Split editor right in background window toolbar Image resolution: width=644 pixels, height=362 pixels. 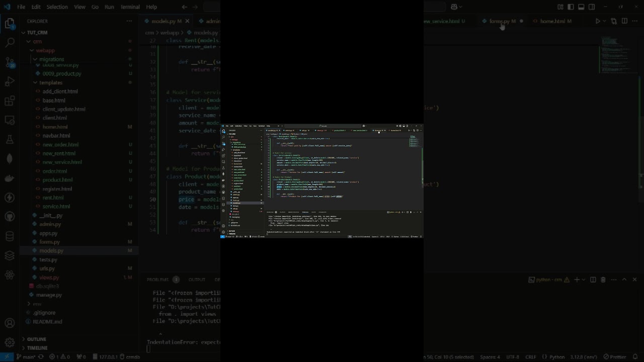point(624,21)
